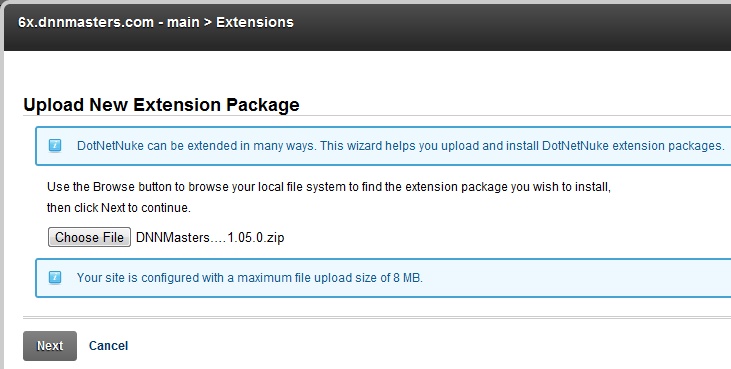Click the info icon beside the DotNetNuke wizard message
The height and width of the screenshot is (369, 731).
(x=55, y=145)
